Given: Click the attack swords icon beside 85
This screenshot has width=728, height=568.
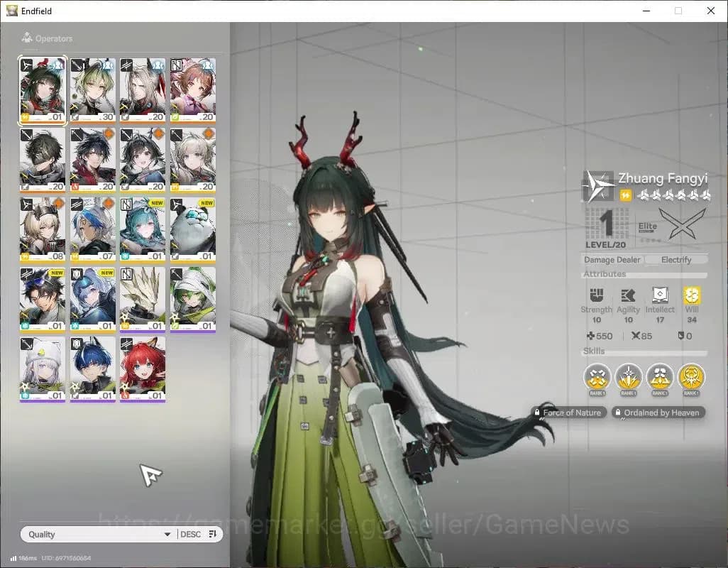Looking at the screenshot, I should 636,335.
